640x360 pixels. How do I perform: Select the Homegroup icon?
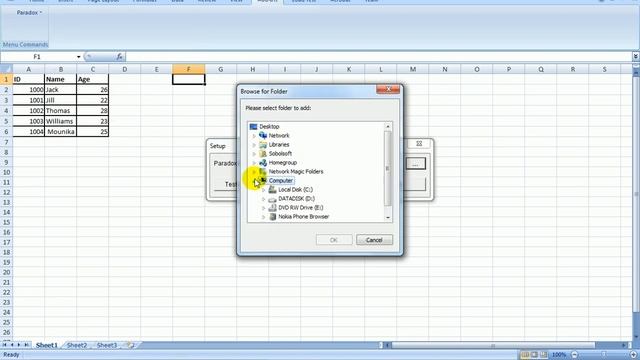click(263, 162)
